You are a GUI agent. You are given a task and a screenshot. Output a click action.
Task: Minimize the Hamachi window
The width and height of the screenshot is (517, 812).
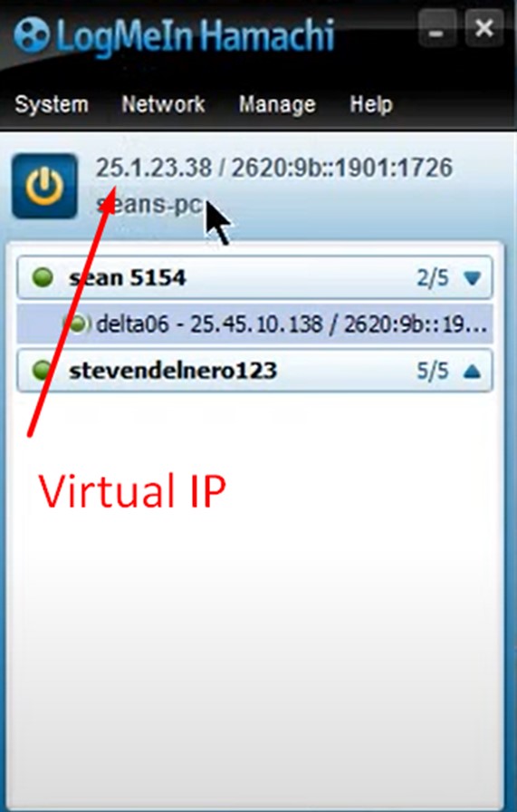tap(437, 30)
